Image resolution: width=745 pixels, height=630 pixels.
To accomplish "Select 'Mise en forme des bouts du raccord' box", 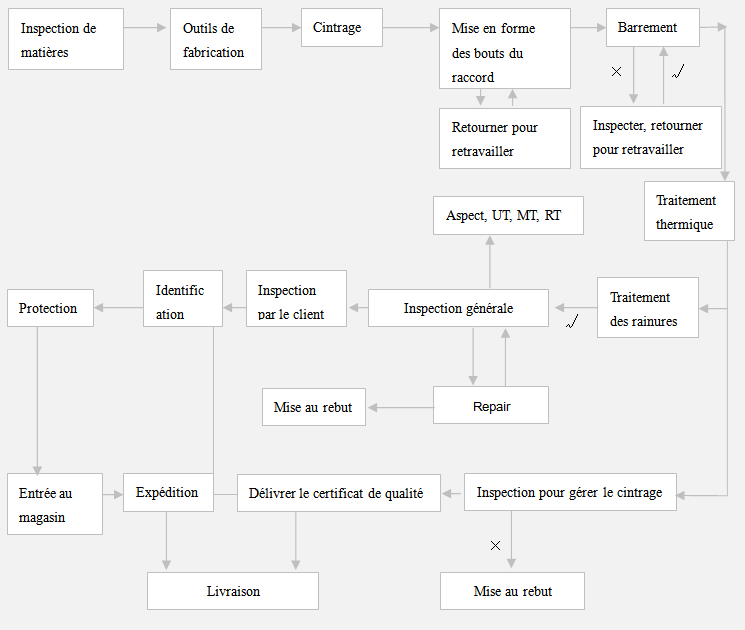I will 505,49.
